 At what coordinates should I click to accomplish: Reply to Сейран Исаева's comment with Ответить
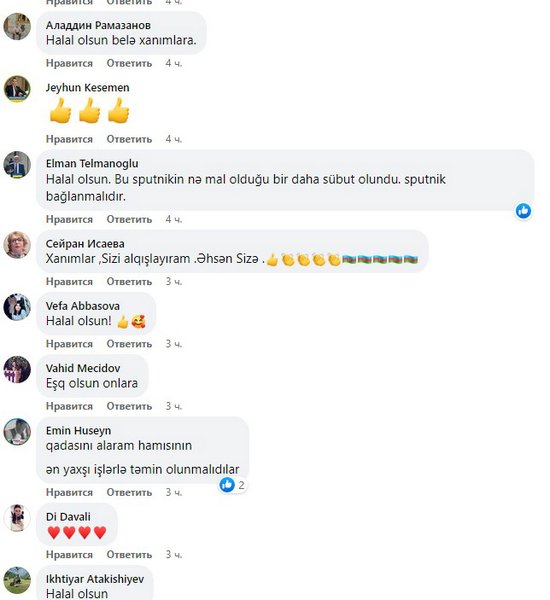coord(129,282)
